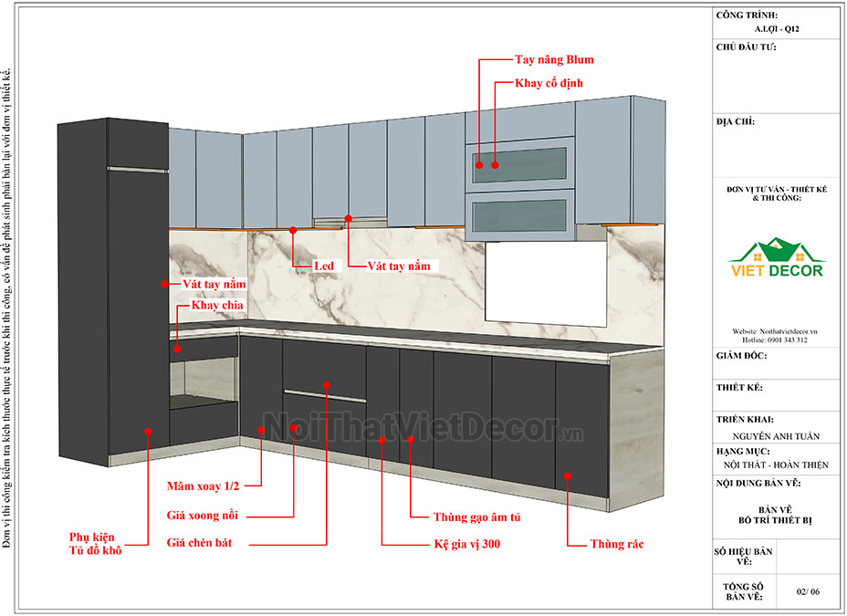Select 'NỘI THẤT - HOÀN THIỆN' text
Screen dimensions: 847x616
pos(776,465)
